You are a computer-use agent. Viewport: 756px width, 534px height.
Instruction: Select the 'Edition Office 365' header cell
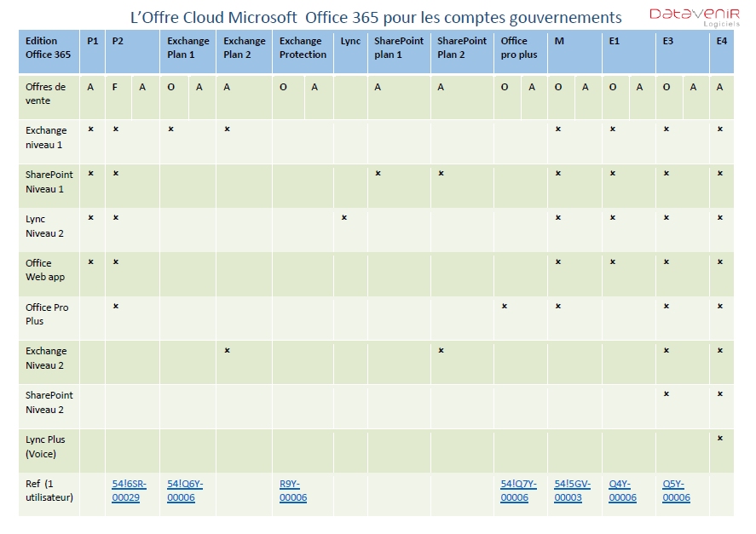click(49, 52)
